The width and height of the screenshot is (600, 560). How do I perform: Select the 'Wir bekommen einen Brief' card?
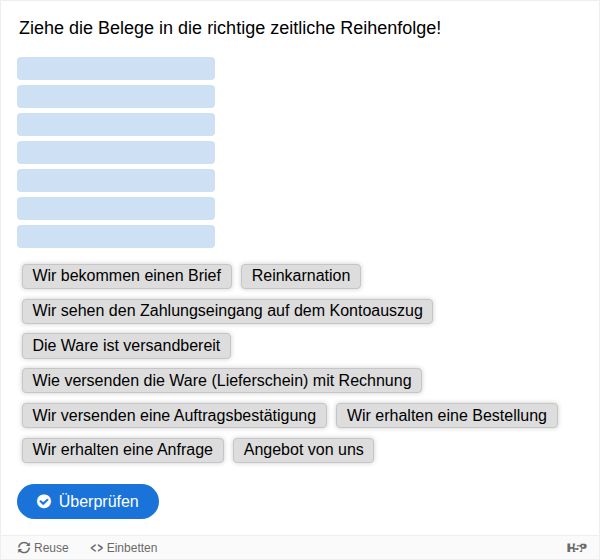point(127,276)
